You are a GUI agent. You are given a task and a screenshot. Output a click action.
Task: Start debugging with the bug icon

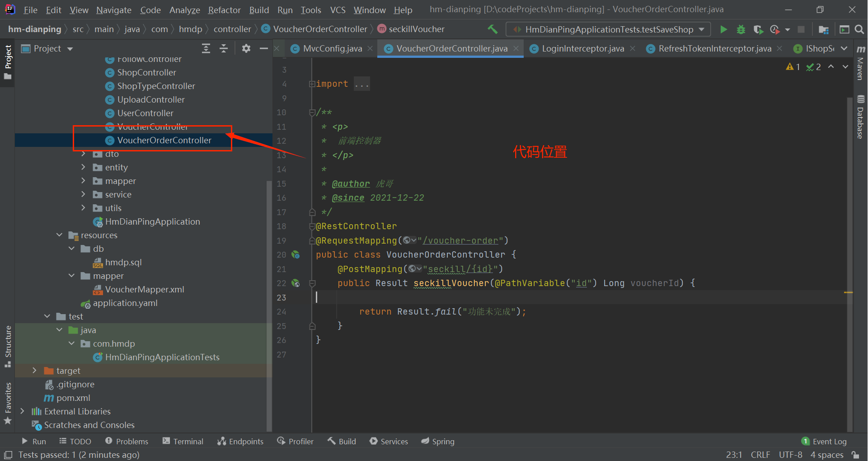[x=741, y=29]
